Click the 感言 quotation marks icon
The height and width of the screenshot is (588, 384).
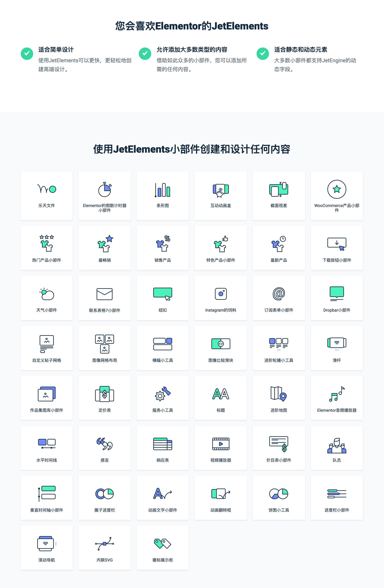(105, 444)
